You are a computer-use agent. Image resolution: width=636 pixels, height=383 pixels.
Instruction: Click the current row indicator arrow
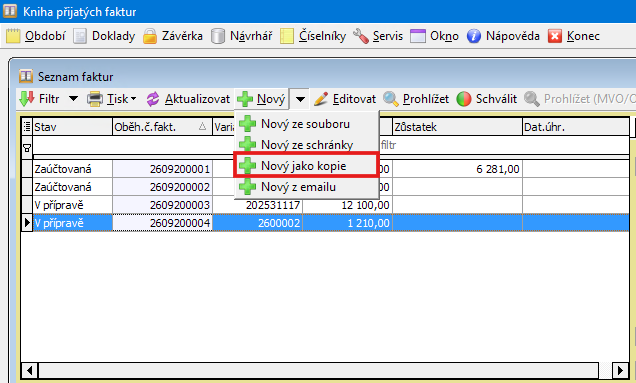(27, 223)
